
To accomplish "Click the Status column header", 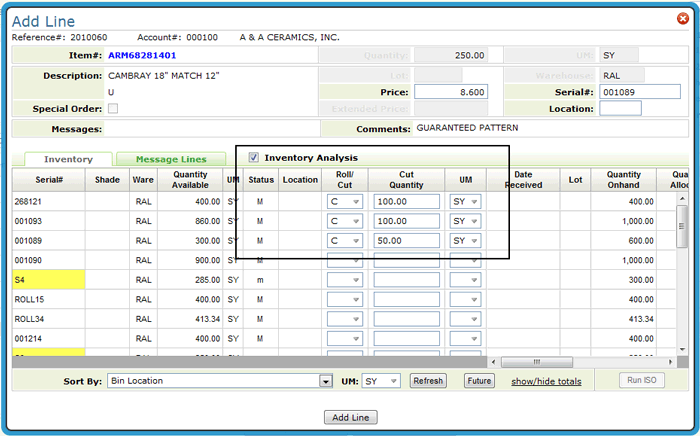I will pos(261,180).
